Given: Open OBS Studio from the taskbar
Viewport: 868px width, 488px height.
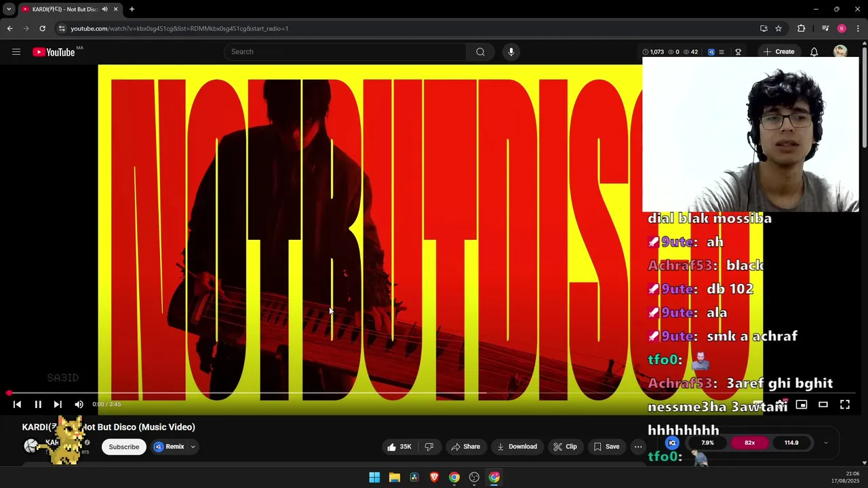Looking at the screenshot, I should tap(474, 477).
